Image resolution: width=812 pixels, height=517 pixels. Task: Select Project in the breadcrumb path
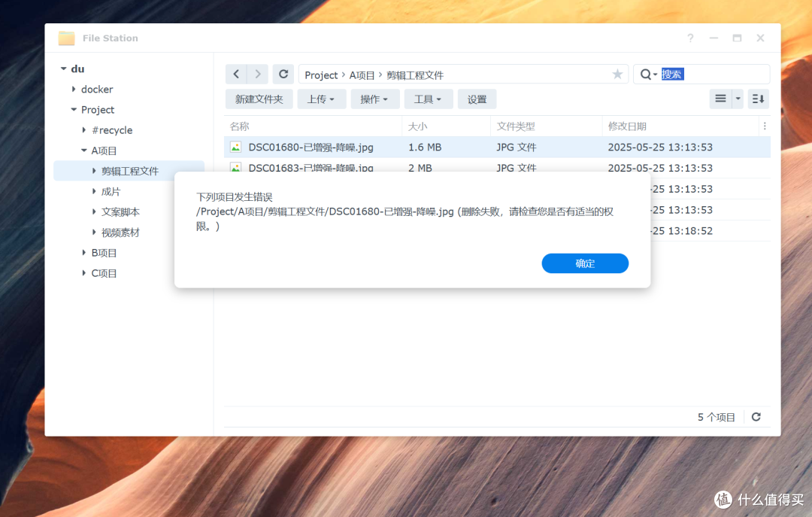click(x=321, y=75)
